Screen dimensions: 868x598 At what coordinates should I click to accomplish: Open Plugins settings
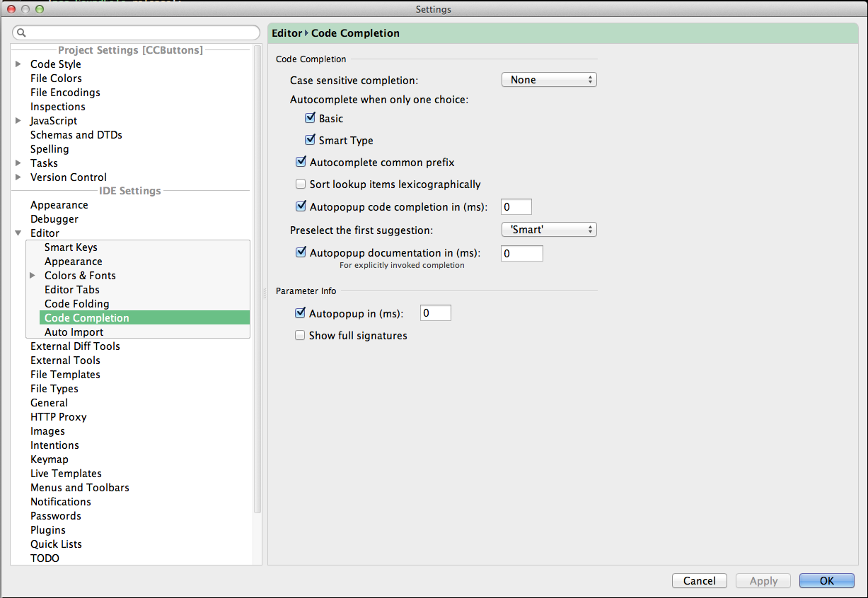point(48,530)
